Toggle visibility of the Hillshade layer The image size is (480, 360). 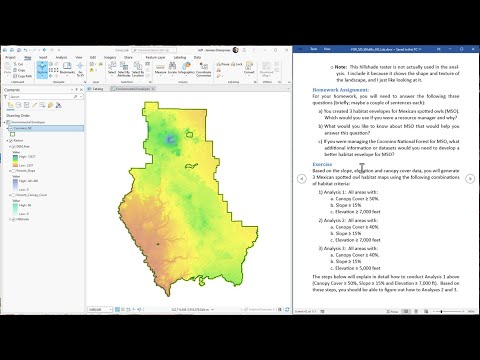click(x=14, y=219)
